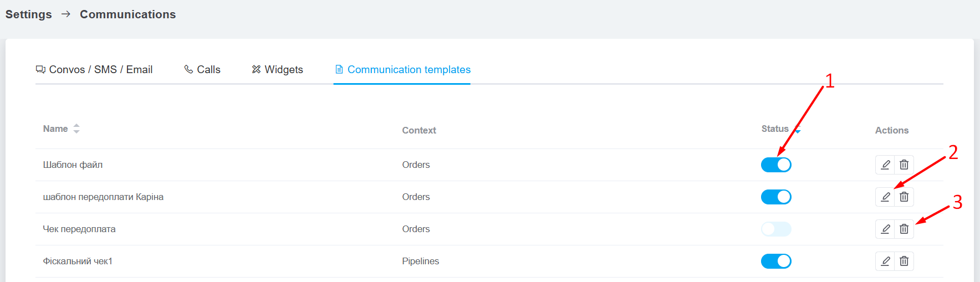Open the Widgets tab
The height and width of the screenshot is (282, 980).
click(x=277, y=69)
